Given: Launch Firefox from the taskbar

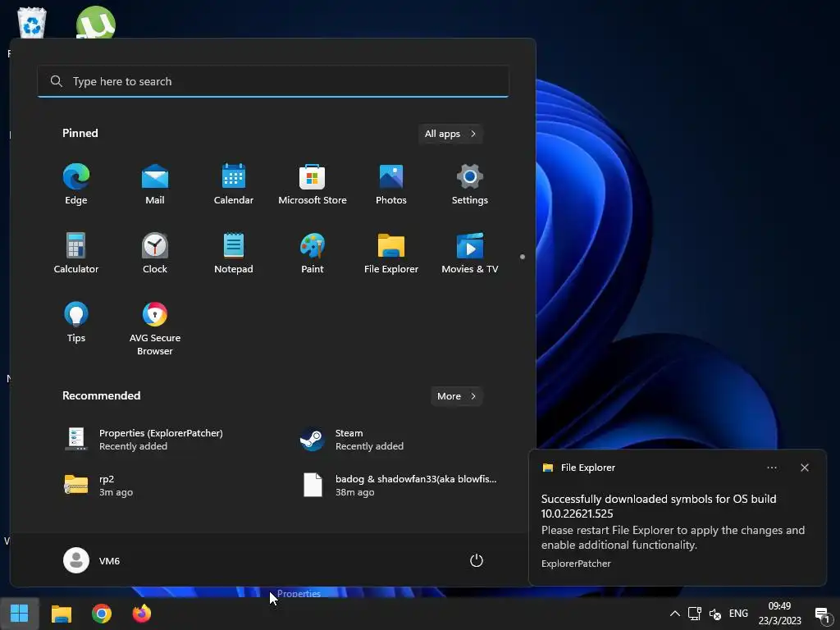Looking at the screenshot, I should point(141,614).
